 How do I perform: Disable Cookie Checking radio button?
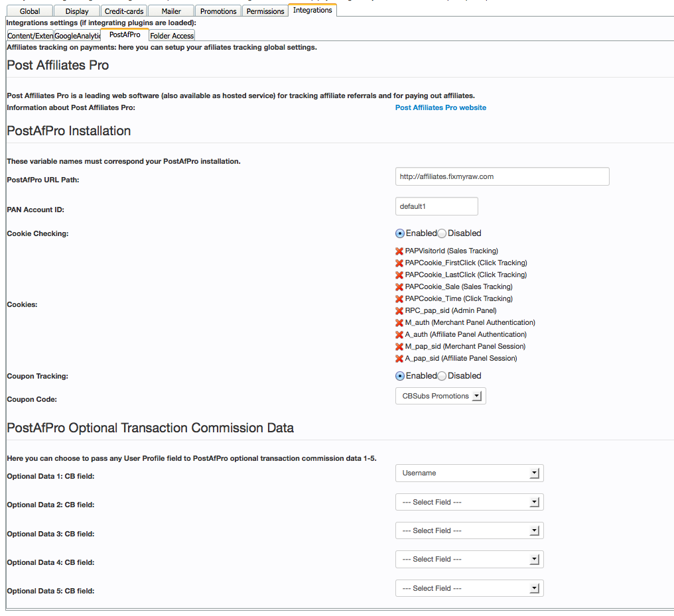[x=442, y=233]
